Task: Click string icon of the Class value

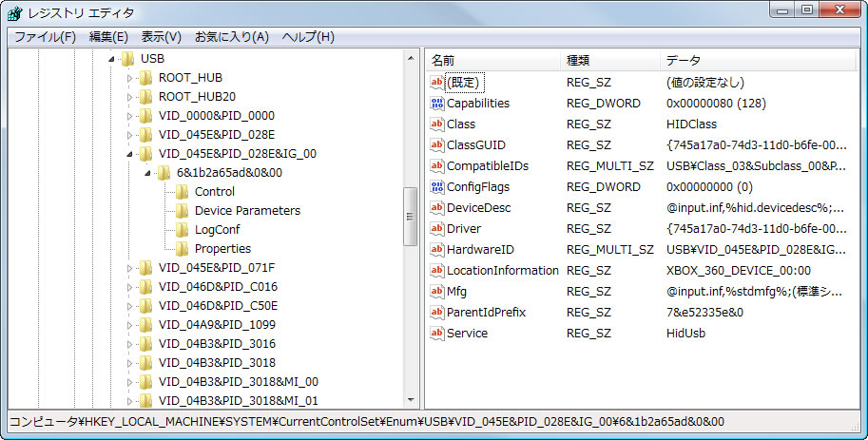Action: tap(437, 124)
